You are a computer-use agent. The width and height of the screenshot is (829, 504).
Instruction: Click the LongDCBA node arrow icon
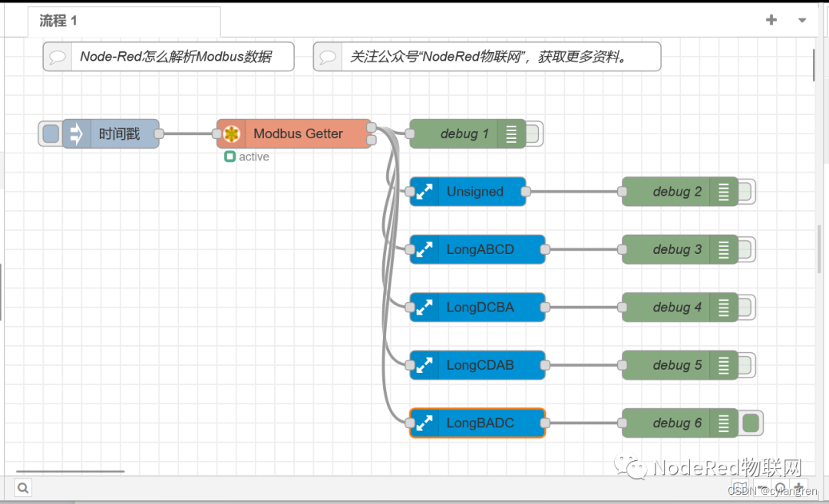(x=424, y=307)
